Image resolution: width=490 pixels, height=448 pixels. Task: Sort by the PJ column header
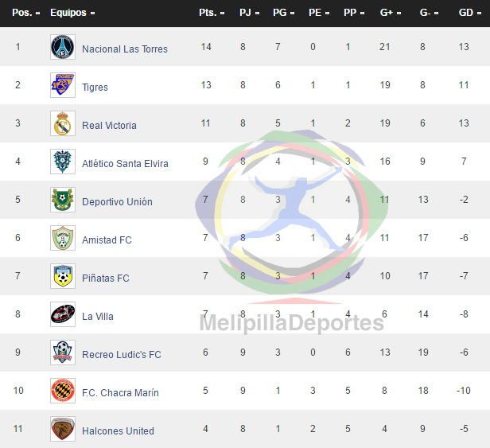tap(249, 13)
